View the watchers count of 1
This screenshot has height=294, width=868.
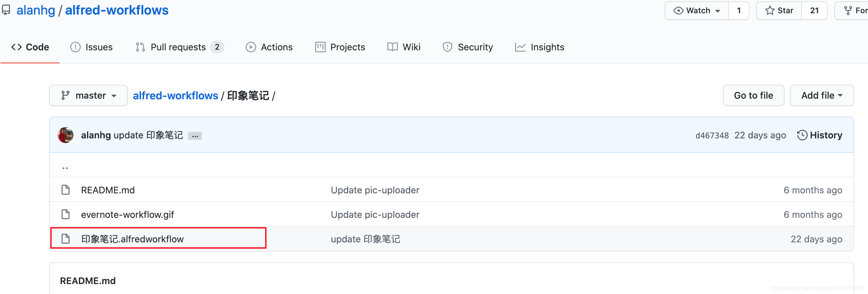[739, 11]
